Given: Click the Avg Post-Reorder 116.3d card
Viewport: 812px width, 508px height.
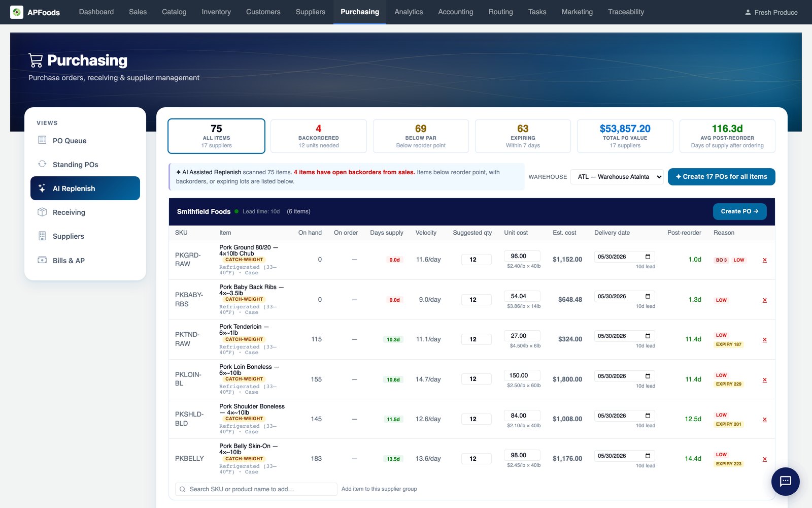Looking at the screenshot, I should (x=727, y=136).
